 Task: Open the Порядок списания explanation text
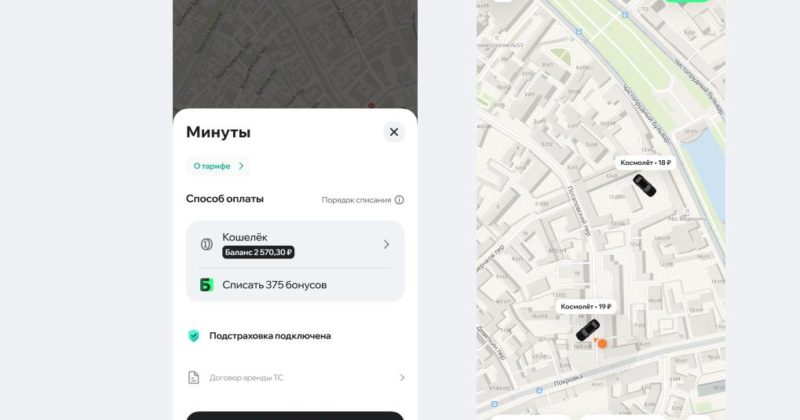(356, 200)
